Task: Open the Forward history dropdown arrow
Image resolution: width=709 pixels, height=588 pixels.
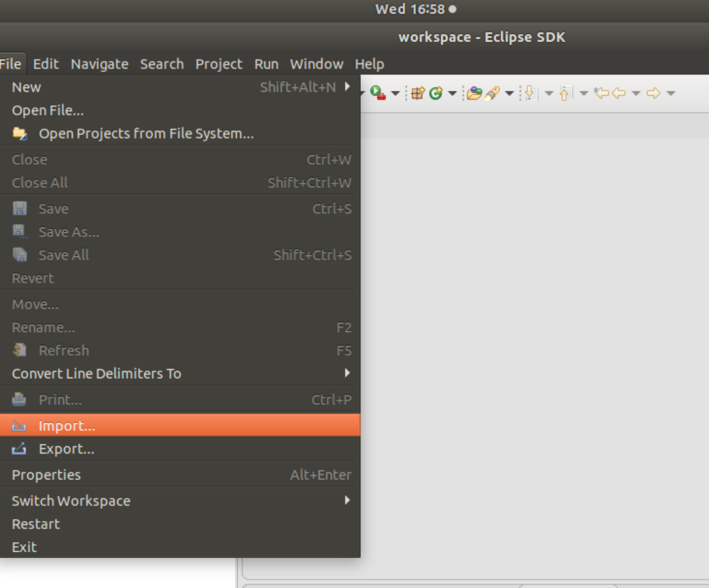Action: click(671, 93)
